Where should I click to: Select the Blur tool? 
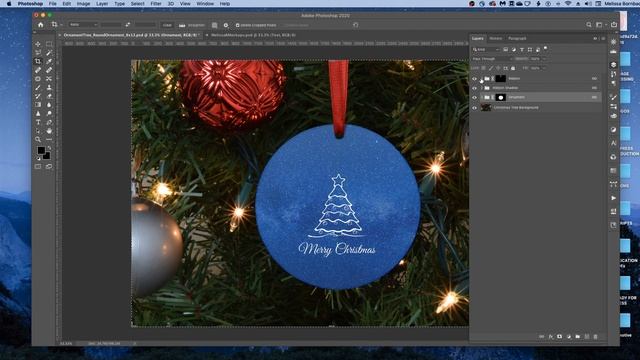point(49,105)
